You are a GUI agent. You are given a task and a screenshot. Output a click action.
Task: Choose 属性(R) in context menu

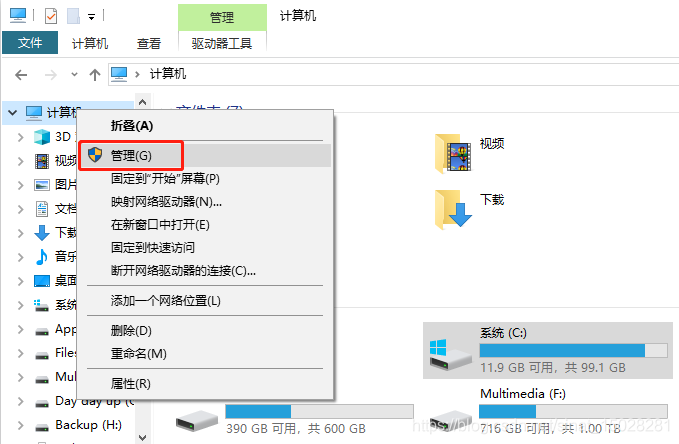click(205, 384)
